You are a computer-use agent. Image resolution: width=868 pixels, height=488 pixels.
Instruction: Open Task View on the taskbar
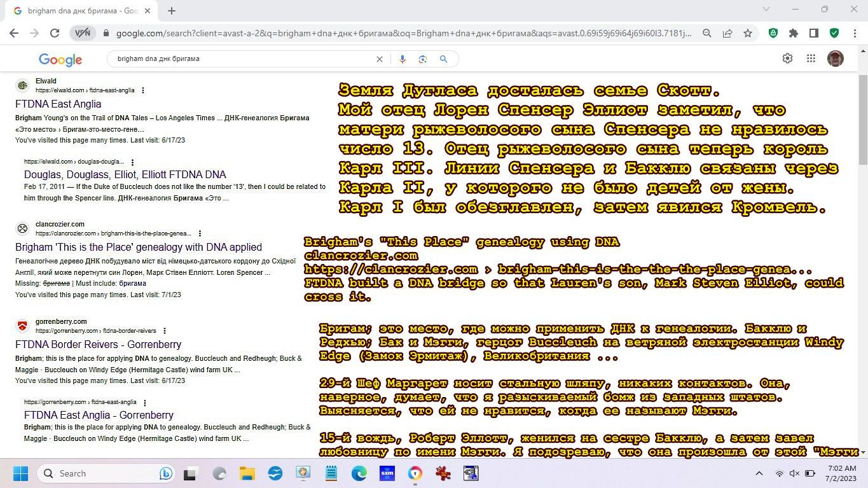189,473
